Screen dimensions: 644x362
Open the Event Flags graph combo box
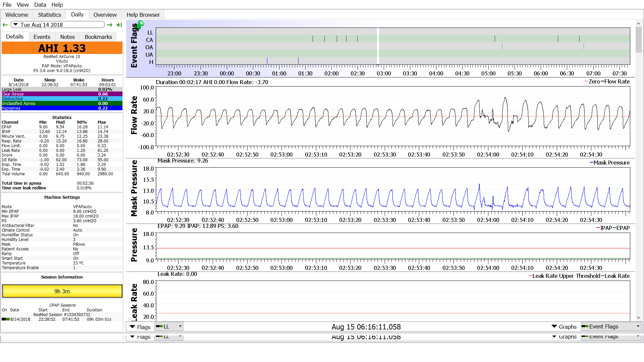(611, 326)
